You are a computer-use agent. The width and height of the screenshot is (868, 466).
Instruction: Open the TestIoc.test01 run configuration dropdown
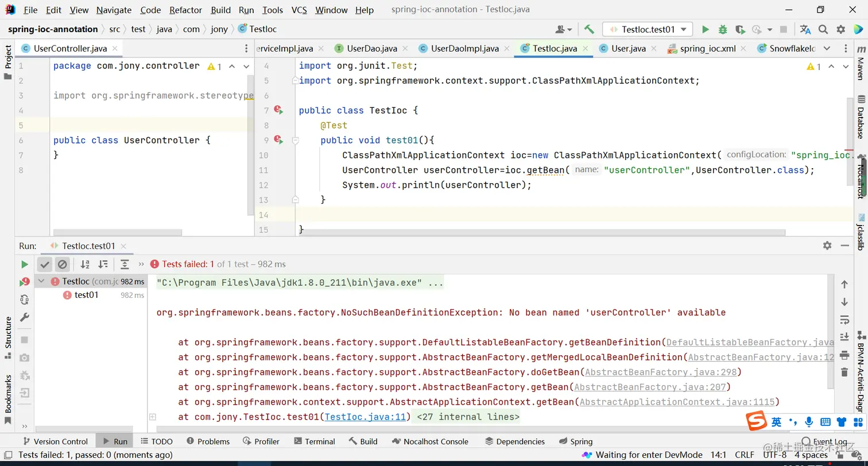point(648,29)
